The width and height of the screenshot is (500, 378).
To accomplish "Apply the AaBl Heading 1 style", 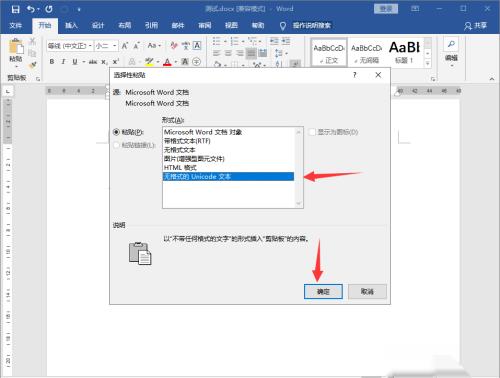I will pyautogui.click(x=404, y=52).
